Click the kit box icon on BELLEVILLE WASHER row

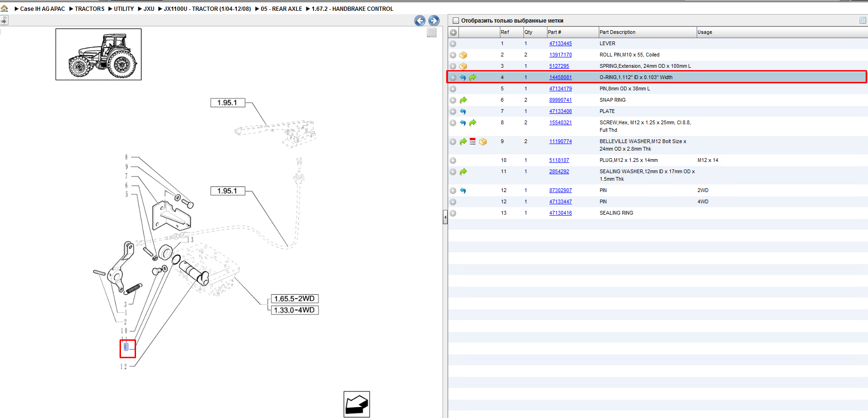click(483, 142)
